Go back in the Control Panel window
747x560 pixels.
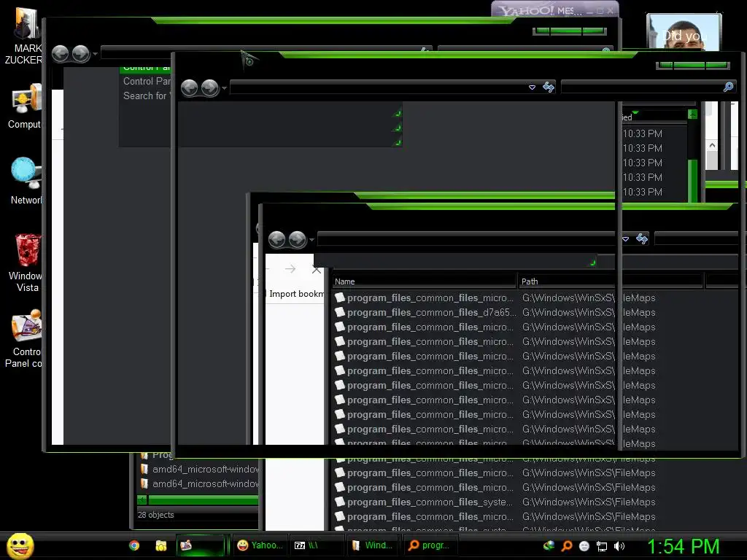60,53
